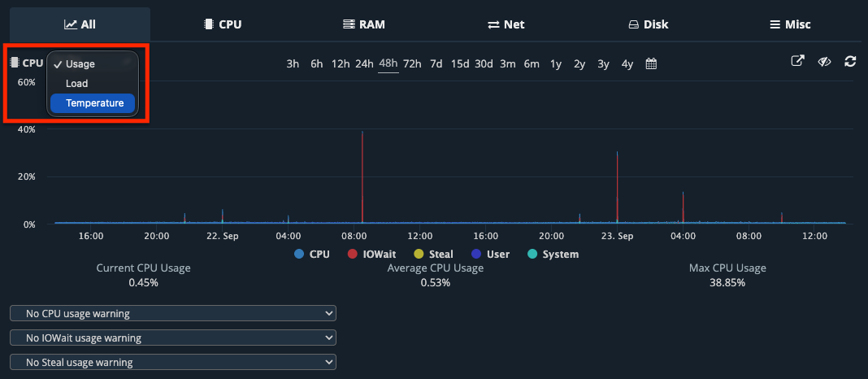Open the Net tab

[x=506, y=24]
